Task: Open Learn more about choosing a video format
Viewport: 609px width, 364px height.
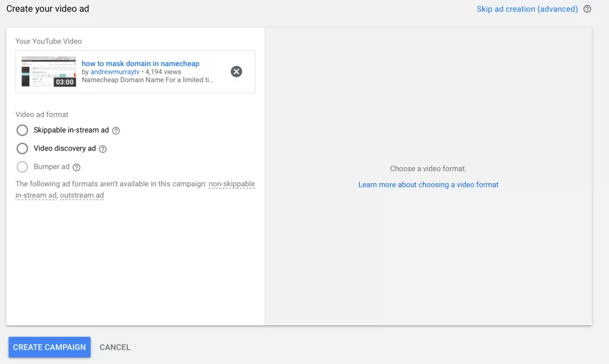Action: (x=428, y=184)
